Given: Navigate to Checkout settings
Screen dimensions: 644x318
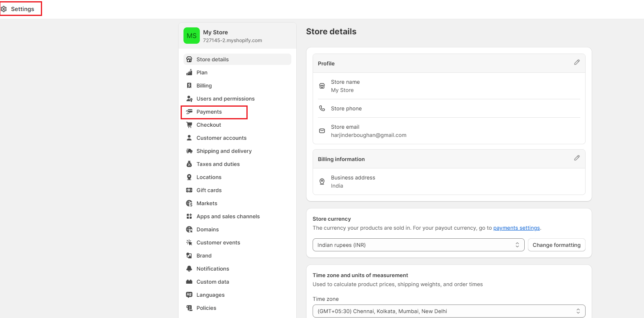Looking at the screenshot, I should (x=237, y=125).
